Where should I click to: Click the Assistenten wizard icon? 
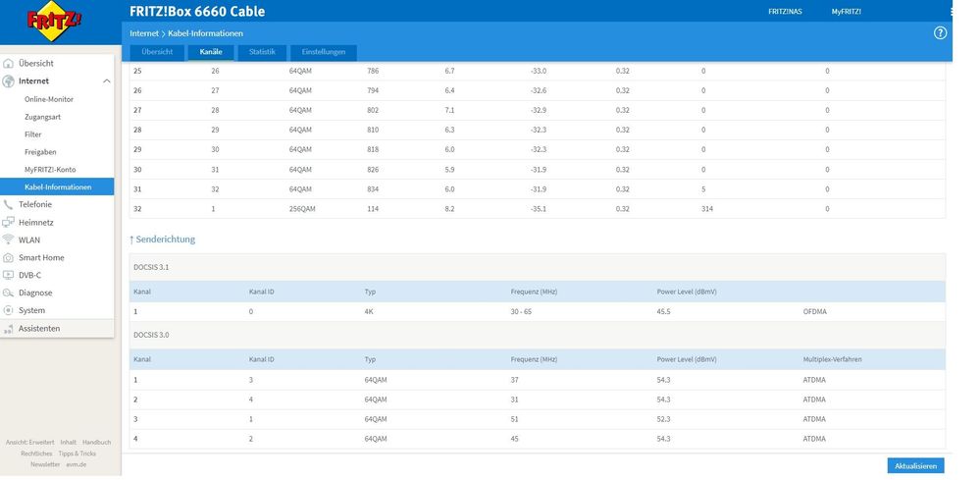[x=8, y=328]
